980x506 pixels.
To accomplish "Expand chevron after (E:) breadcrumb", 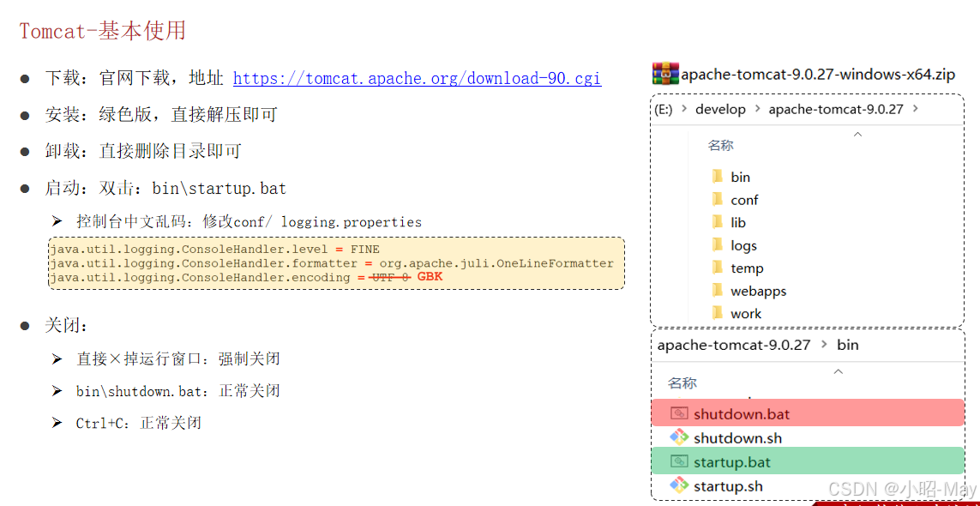I will [x=683, y=110].
